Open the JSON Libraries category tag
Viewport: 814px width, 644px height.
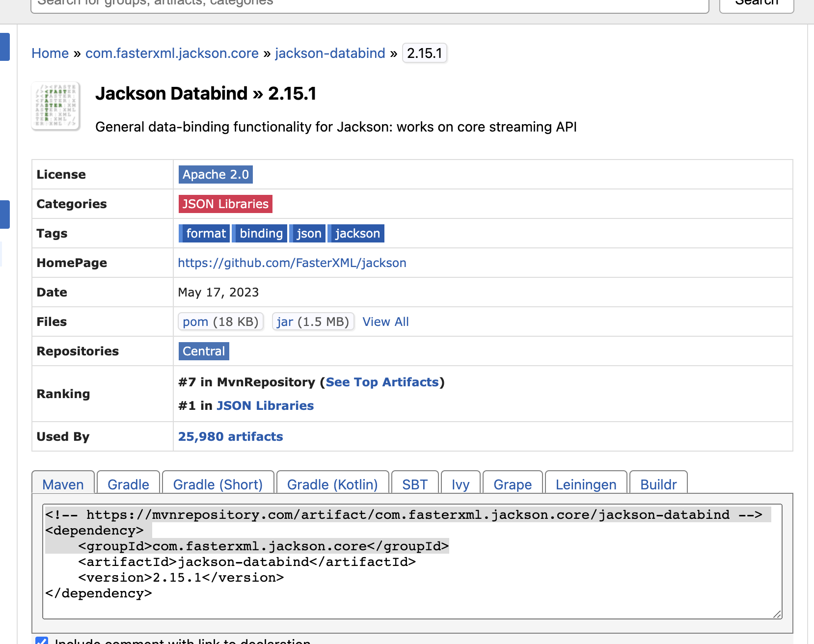pyautogui.click(x=225, y=204)
